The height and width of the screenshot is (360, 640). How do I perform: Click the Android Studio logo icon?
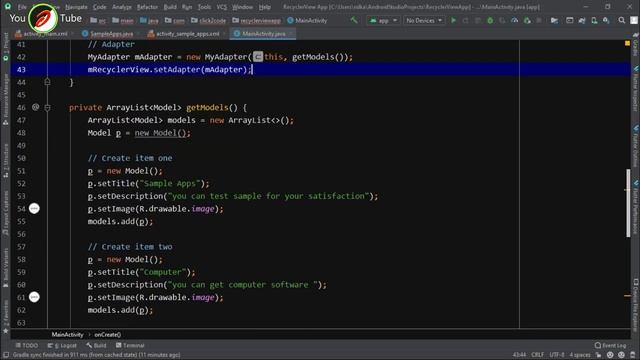pos(7,6)
